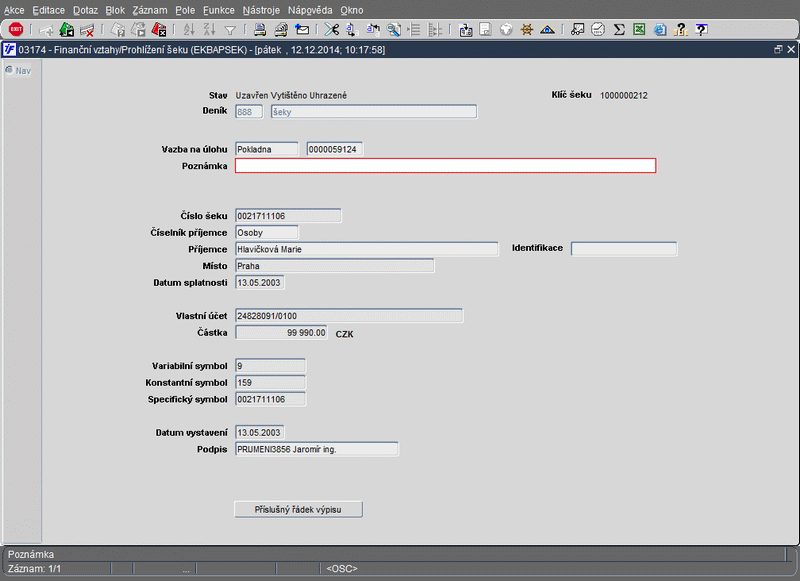Screen dimensions: 800x581
Task: Open the Pole menu
Action: click(x=185, y=10)
